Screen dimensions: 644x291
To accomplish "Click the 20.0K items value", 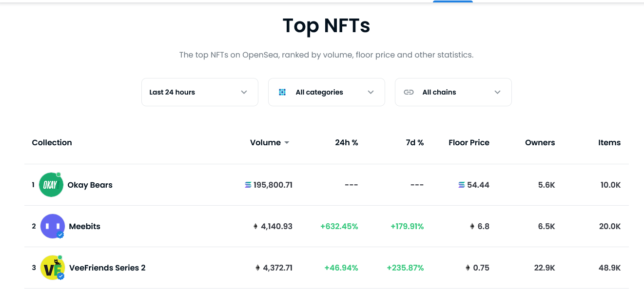I will [610, 226].
